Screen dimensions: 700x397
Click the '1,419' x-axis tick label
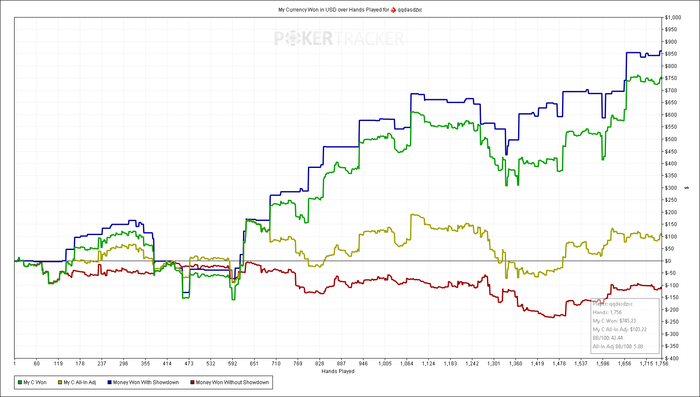tap(538, 364)
